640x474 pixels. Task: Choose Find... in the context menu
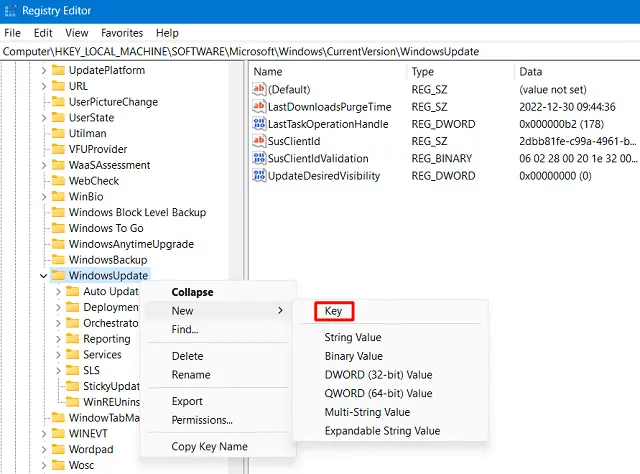218,329
